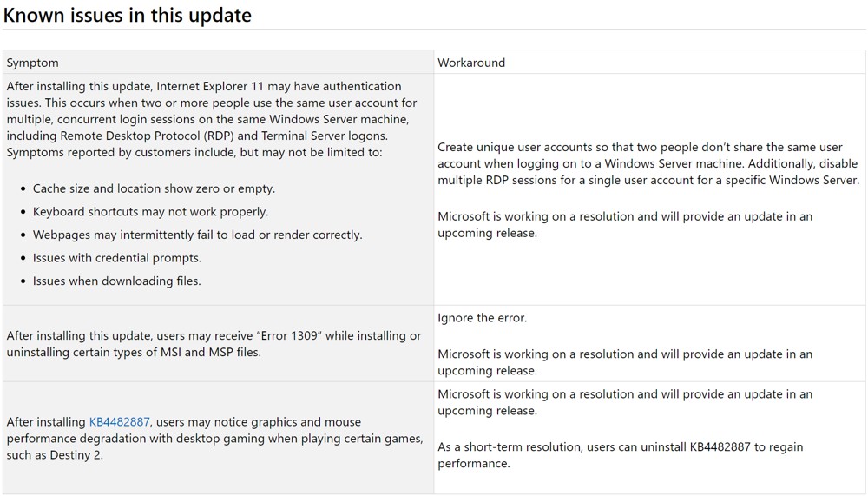Click the Keyboard shortcuts may not work bullet
This screenshot has height=496, width=868.
tap(150, 212)
